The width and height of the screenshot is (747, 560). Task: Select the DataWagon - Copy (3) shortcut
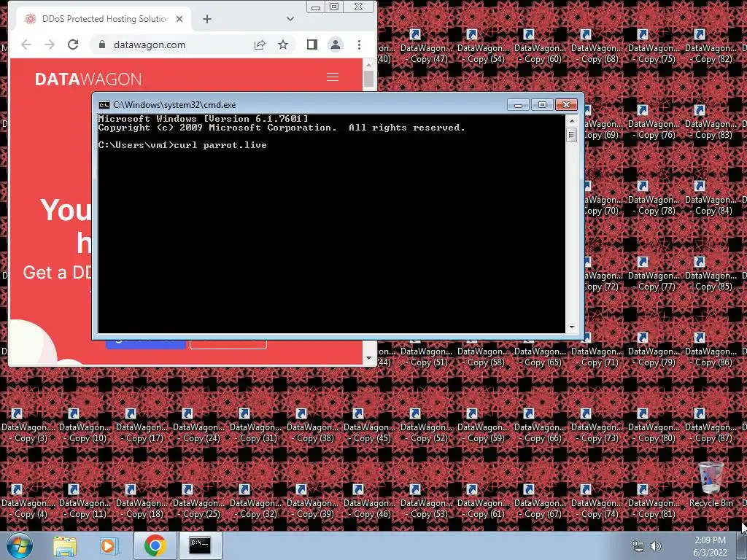tap(28, 426)
